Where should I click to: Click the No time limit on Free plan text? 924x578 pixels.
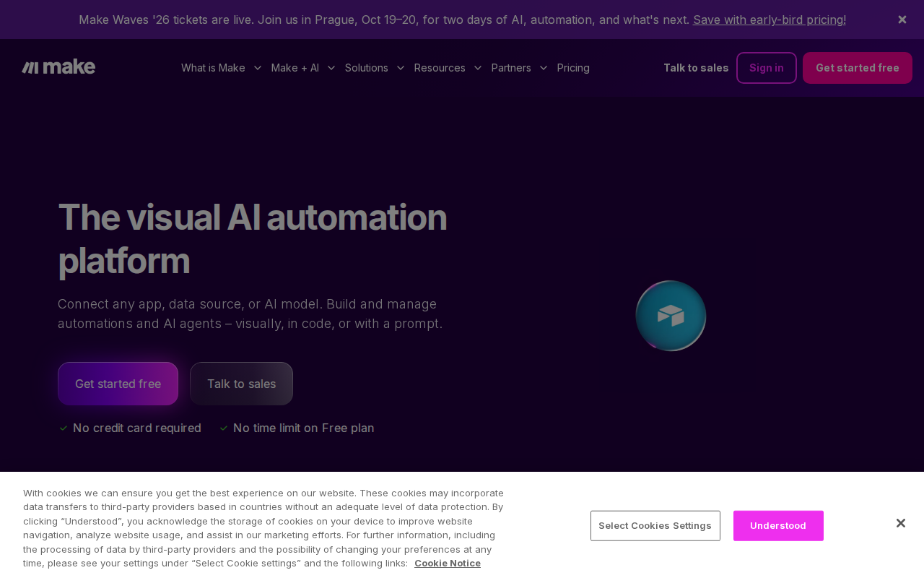[304, 428]
